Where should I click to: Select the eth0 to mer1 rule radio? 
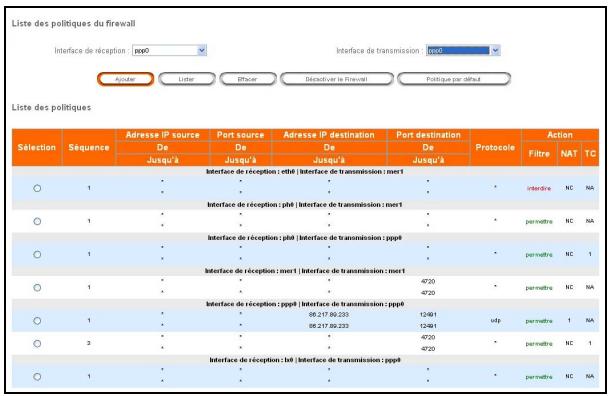coord(37,188)
